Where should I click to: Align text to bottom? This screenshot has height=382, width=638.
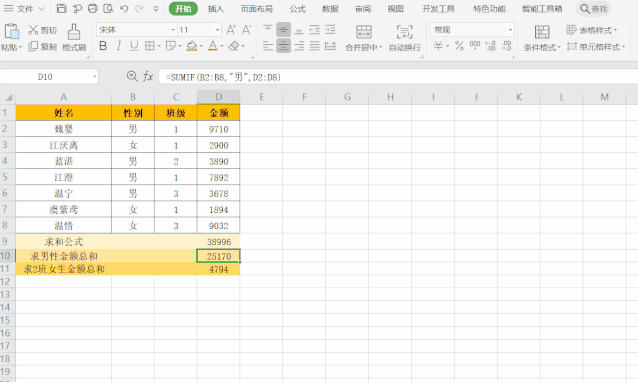tap(299, 30)
